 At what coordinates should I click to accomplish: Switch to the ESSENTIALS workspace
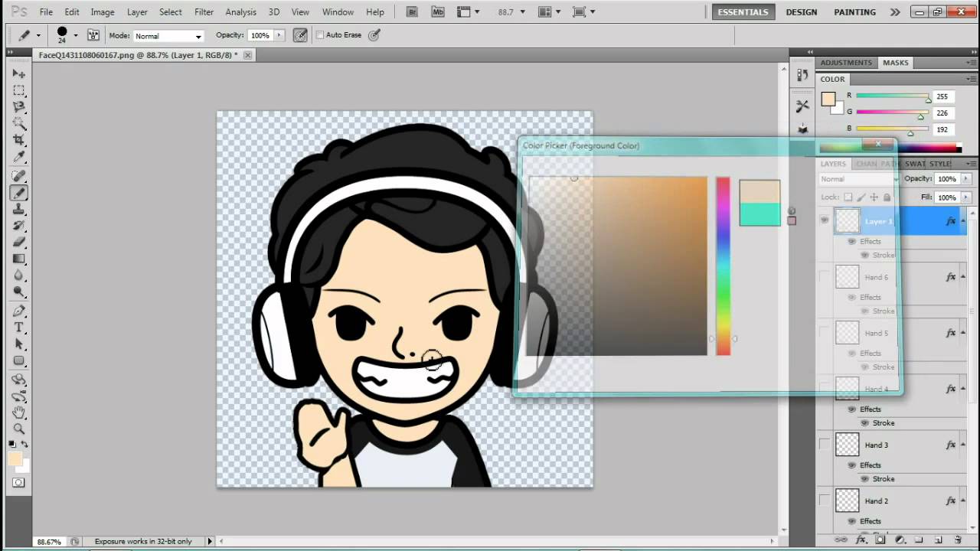point(743,12)
